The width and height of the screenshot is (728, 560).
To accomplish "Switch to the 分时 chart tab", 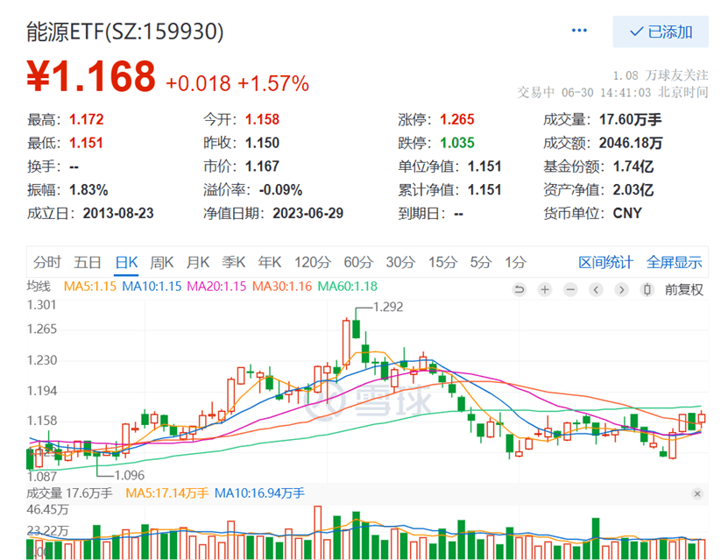I will 47,262.
